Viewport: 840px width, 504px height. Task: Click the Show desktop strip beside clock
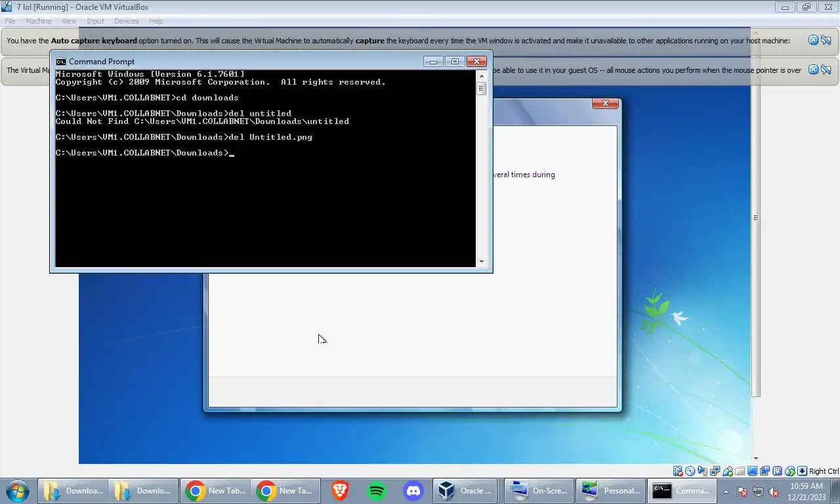835,491
